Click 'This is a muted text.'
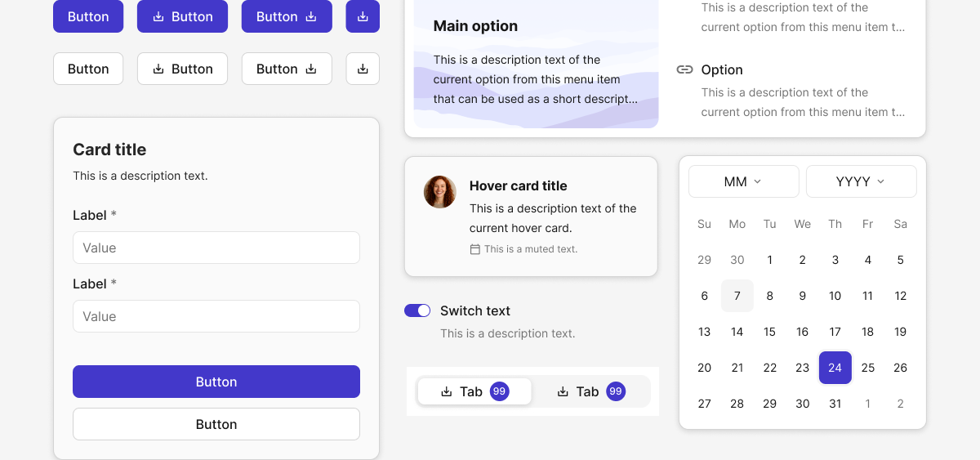Viewport: 980px width, 460px height. click(531, 249)
